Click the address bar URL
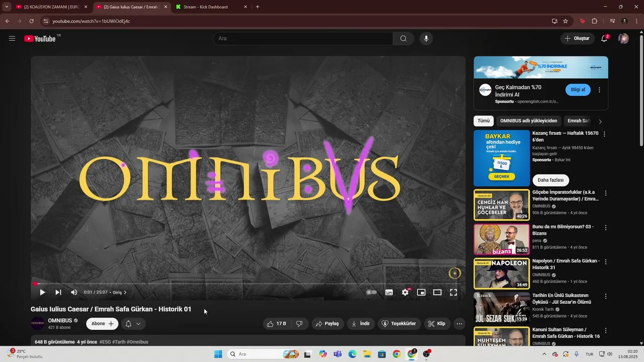This screenshot has width=644, height=362. (91, 21)
